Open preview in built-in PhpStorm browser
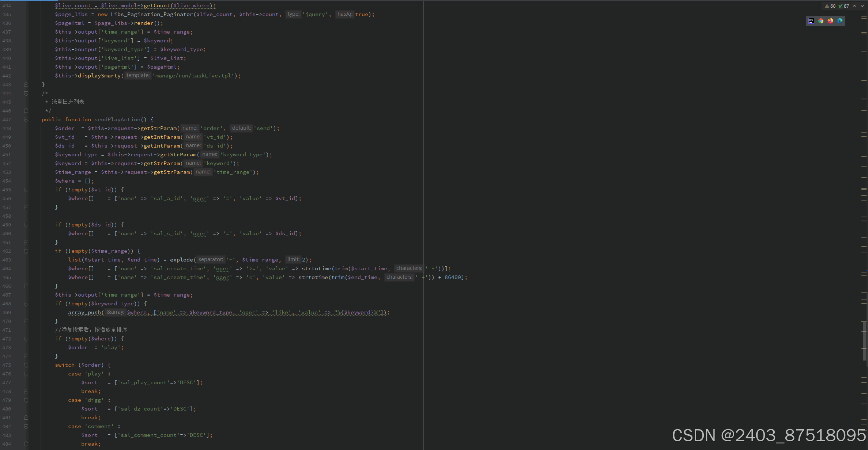Screen dimensions: 868x450 click(811, 21)
